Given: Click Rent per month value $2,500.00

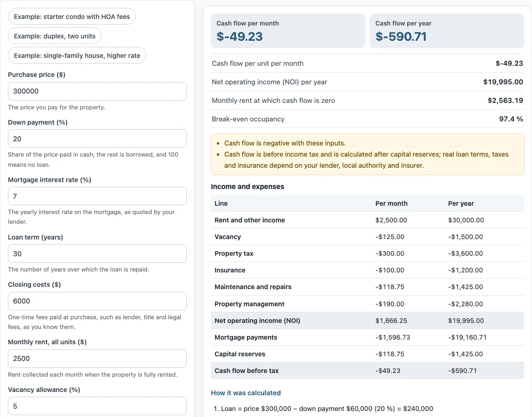Looking at the screenshot, I should (391, 220).
